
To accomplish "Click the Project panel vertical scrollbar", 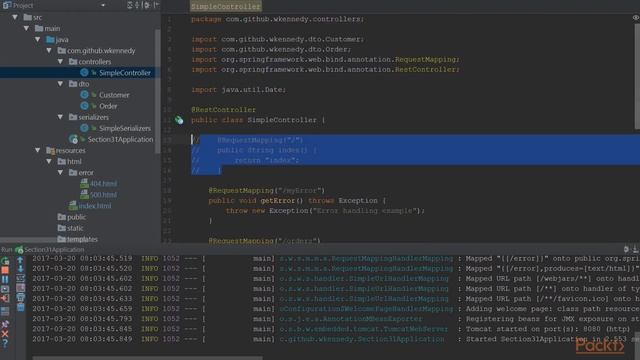I will tap(158, 91).
